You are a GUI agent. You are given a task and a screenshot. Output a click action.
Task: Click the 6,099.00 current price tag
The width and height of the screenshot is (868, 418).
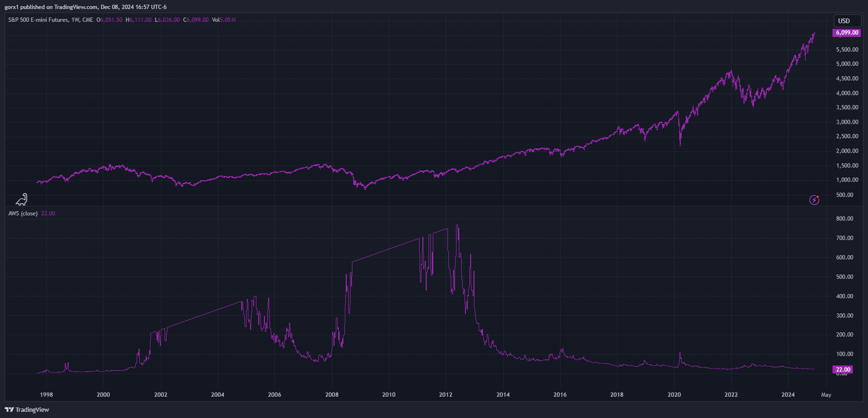(846, 33)
